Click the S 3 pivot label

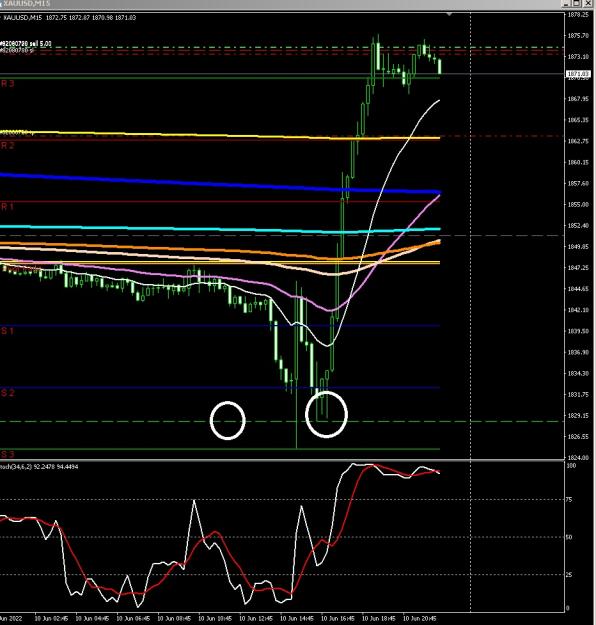pyautogui.click(x=8, y=454)
